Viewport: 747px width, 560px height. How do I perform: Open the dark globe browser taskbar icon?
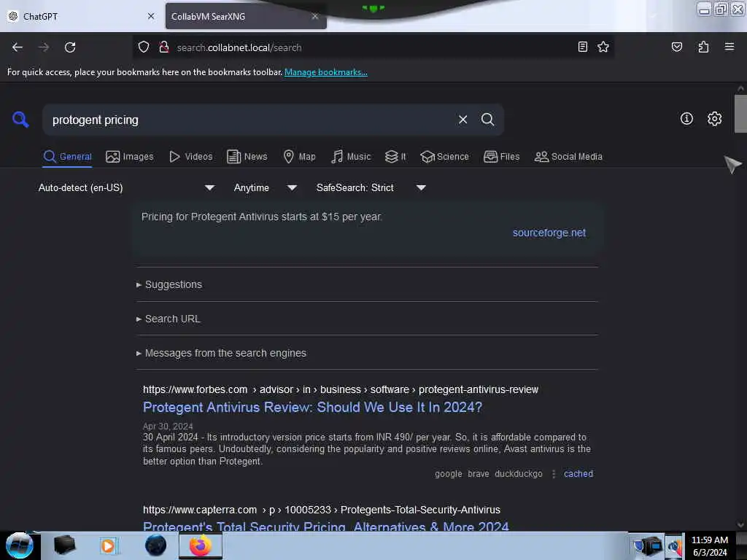[x=156, y=545]
